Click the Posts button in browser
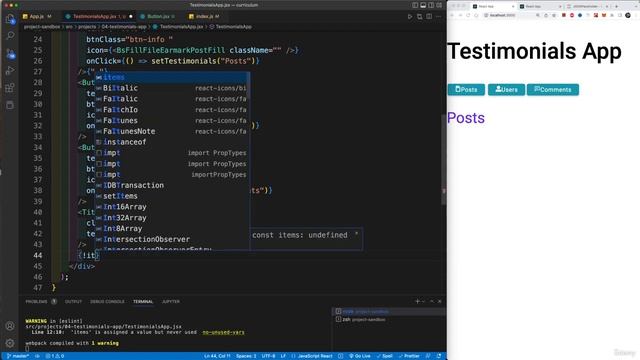640x360 pixels. [466, 89]
